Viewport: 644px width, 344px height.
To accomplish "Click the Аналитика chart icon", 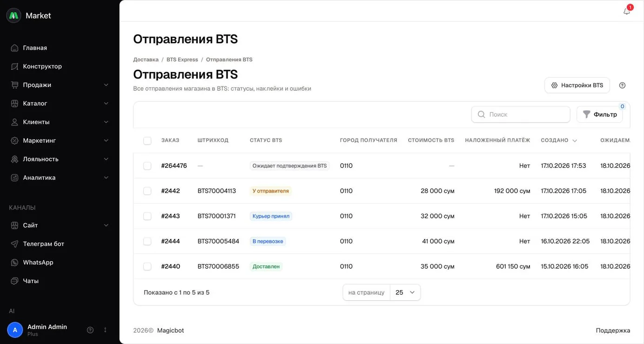I will (x=14, y=178).
